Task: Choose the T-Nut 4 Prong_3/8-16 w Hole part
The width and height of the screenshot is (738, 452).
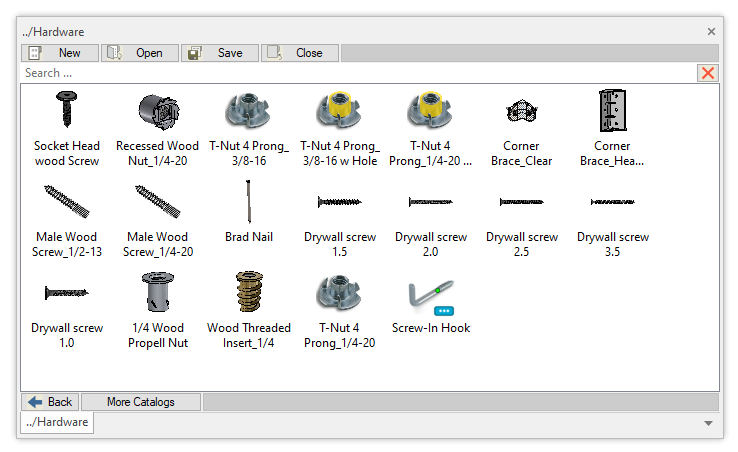Action: [x=339, y=110]
